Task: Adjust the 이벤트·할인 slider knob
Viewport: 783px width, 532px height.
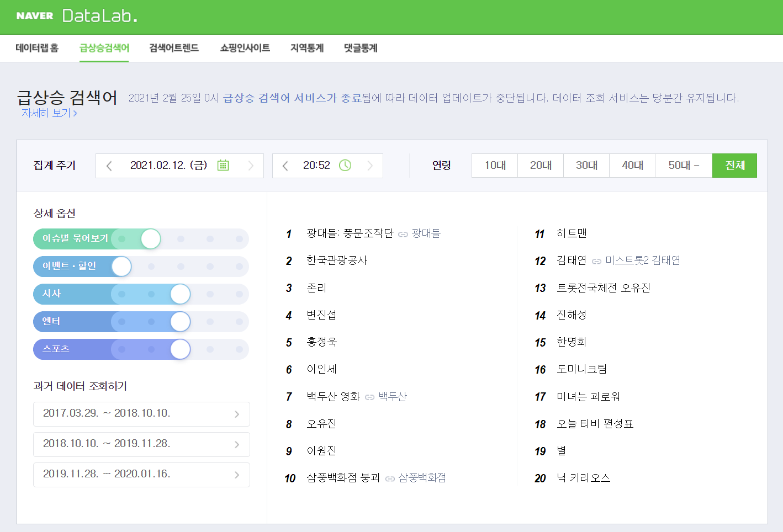Action: [x=121, y=267]
